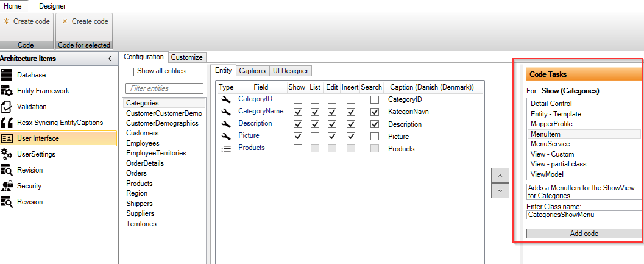Check Show for Products

click(x=298, y=149)
